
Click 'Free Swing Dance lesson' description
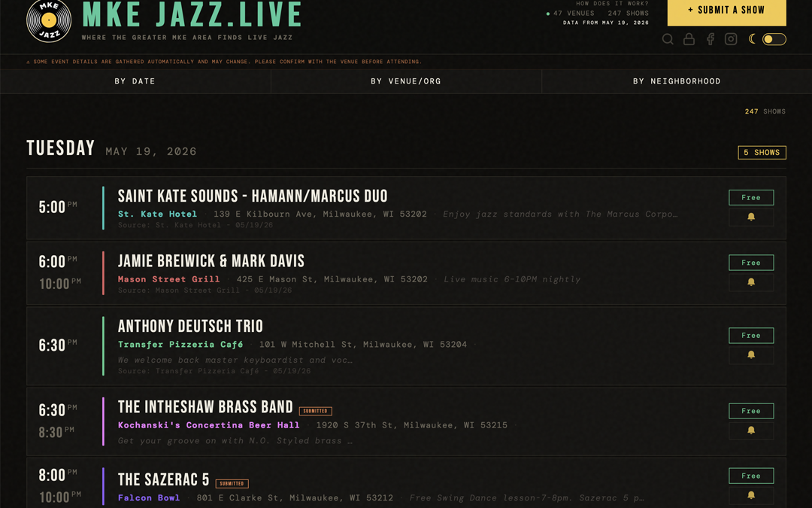526,497
